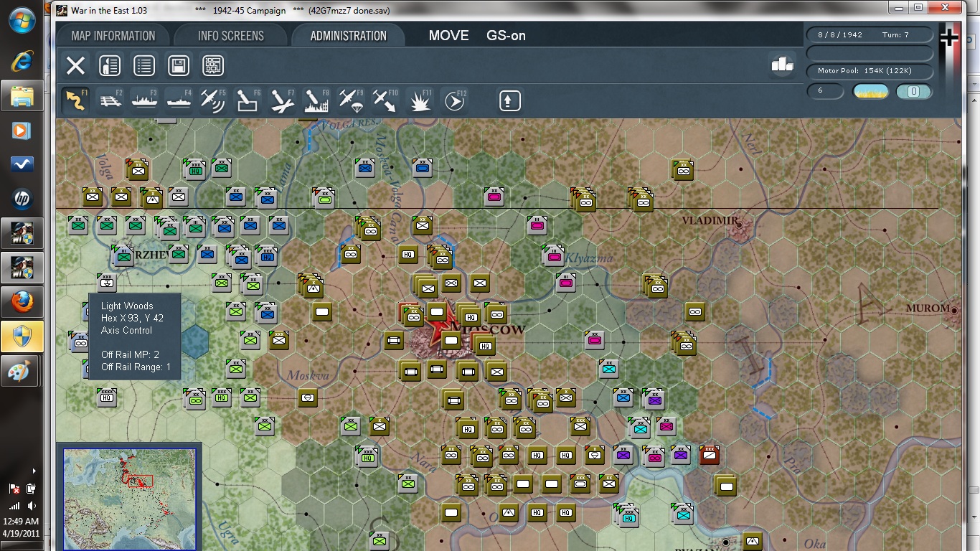Click the zero counter pill button
Screen dimensions: 980x551
pyautogui.click(x=913, y=91)
